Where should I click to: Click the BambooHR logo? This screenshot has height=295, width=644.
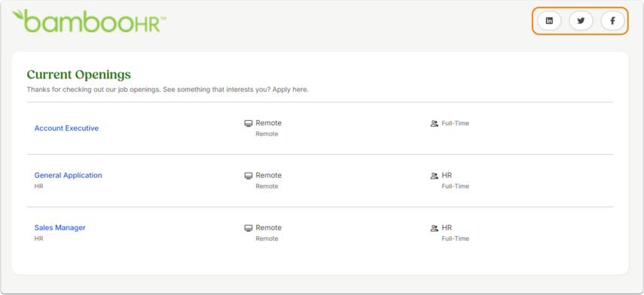(x=89, y=21)
